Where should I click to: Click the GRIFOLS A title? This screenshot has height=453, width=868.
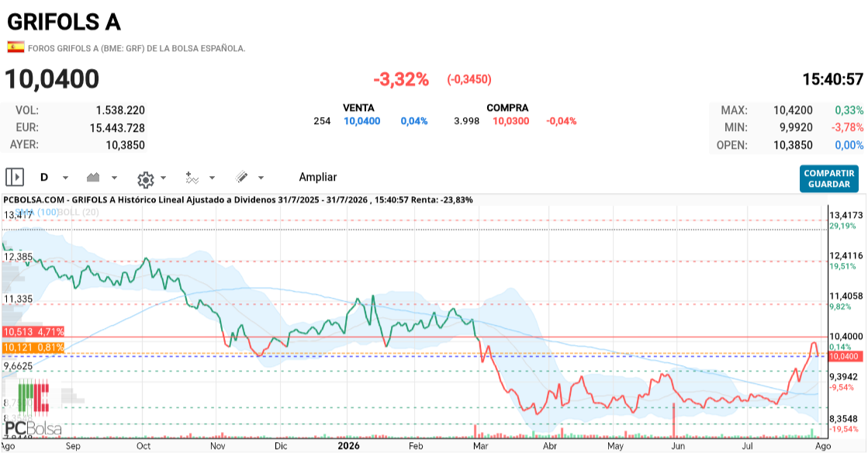coord(64,22)
